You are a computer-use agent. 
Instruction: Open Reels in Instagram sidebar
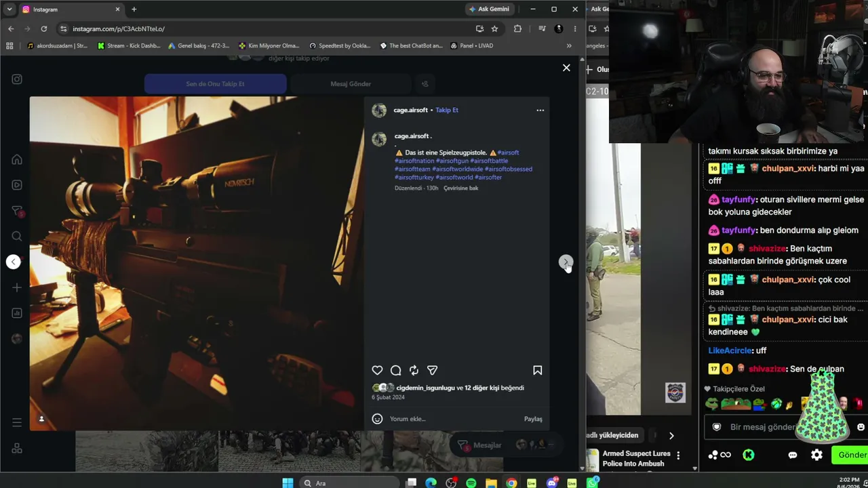(x=17, y=185)
